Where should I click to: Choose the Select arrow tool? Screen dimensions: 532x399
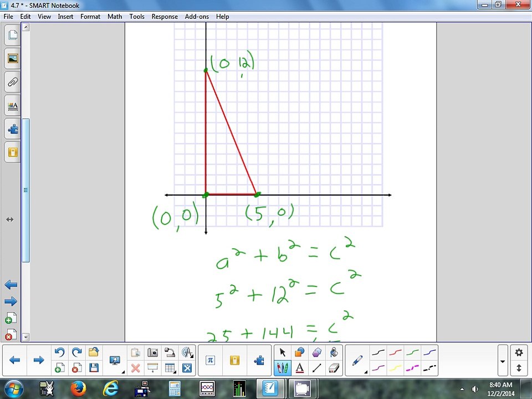(282, 352)
